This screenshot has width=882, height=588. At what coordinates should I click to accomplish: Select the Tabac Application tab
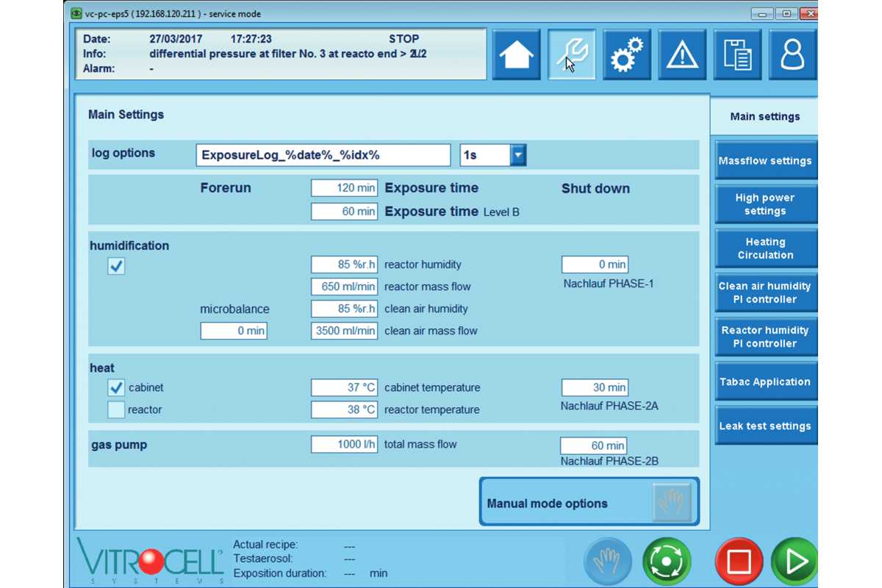click(765, 382)
